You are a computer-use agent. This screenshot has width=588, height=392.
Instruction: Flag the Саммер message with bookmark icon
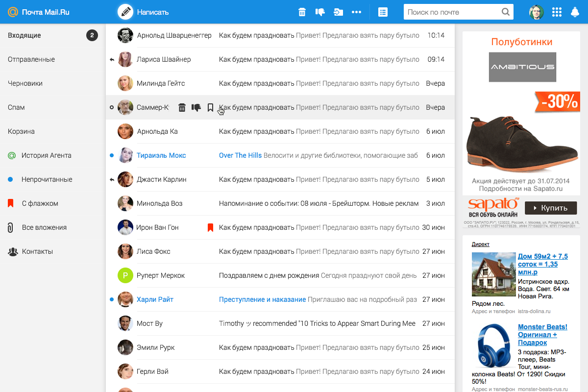(x=210, y=107)
